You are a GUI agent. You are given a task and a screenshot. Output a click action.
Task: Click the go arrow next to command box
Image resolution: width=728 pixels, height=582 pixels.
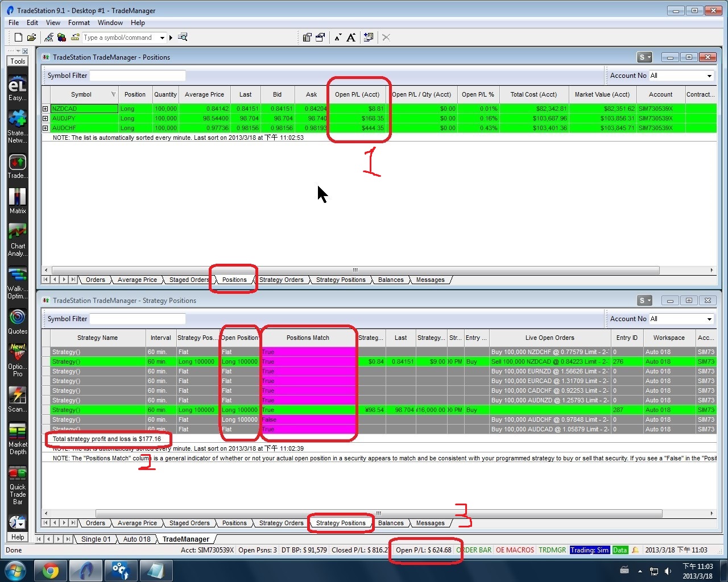pyautogui.click(x=171, y=38)
